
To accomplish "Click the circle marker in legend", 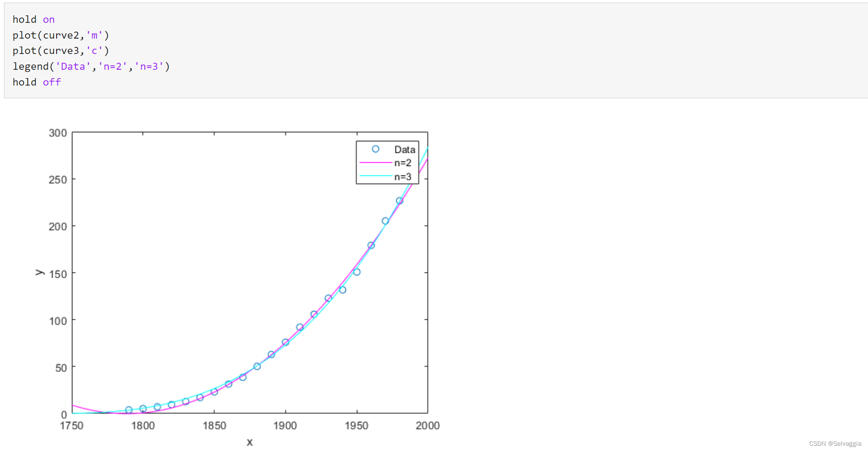I will 376,149.
